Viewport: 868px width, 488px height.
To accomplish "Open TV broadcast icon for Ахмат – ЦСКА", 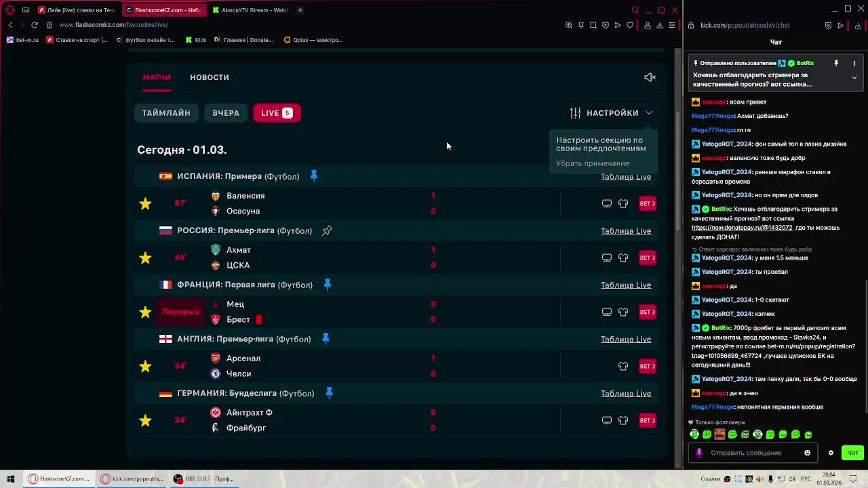I will (x=607, y=258).
